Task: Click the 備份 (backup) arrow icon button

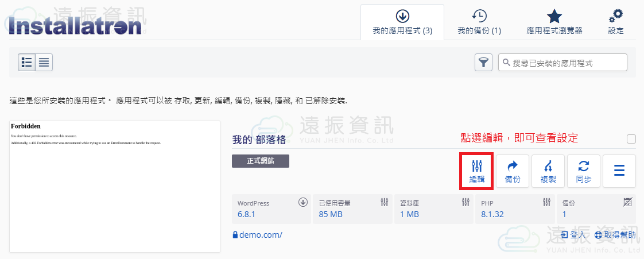Action: [512, 171]
